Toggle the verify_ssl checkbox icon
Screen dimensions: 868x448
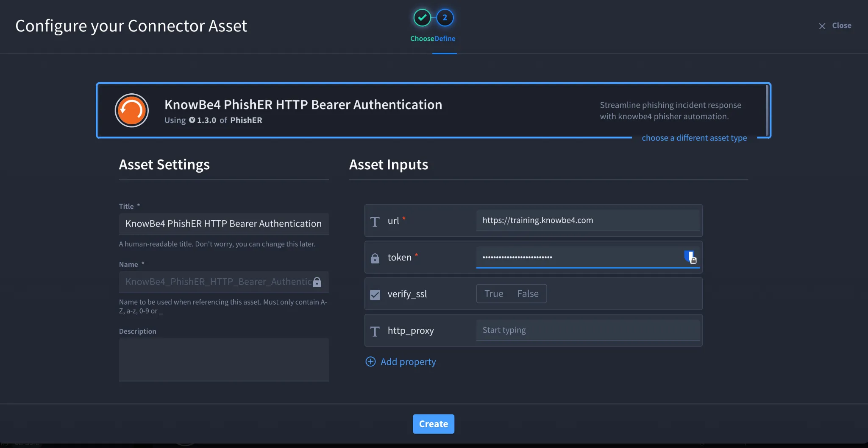coord(375,294)
